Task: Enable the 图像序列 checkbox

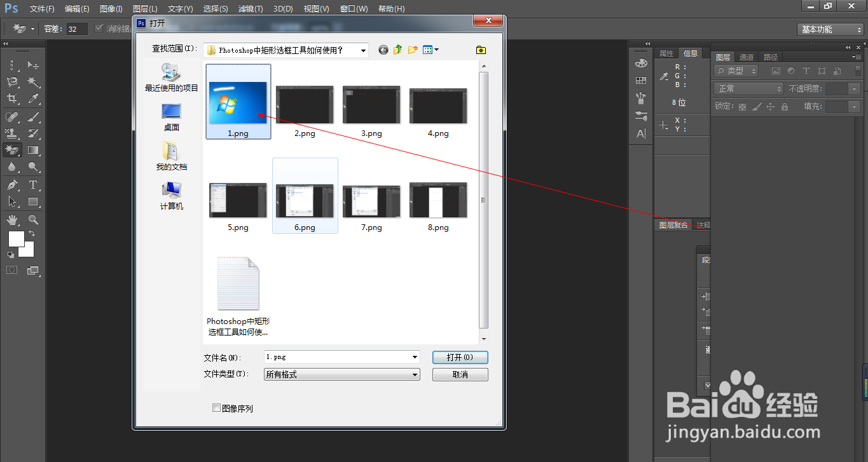Action: [216, 407]
